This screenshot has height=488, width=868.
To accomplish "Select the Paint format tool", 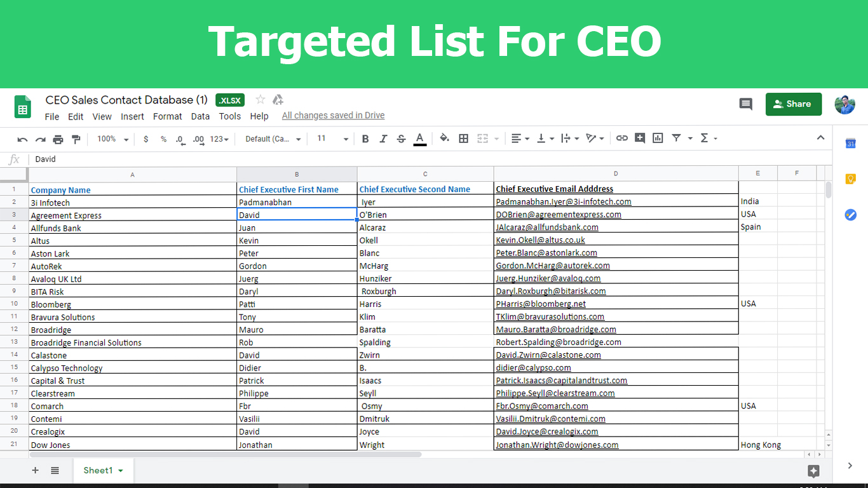I will tap(76, 139).
